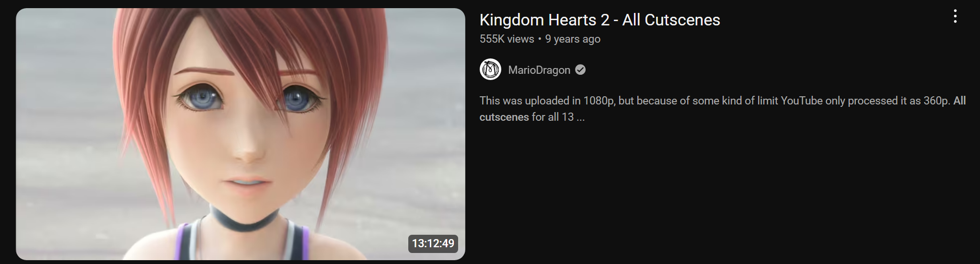The image size is (980, 264).
Task: Open the Kingdom Hearts 2 - All Cutscenes title
Action: coord(600,20)
